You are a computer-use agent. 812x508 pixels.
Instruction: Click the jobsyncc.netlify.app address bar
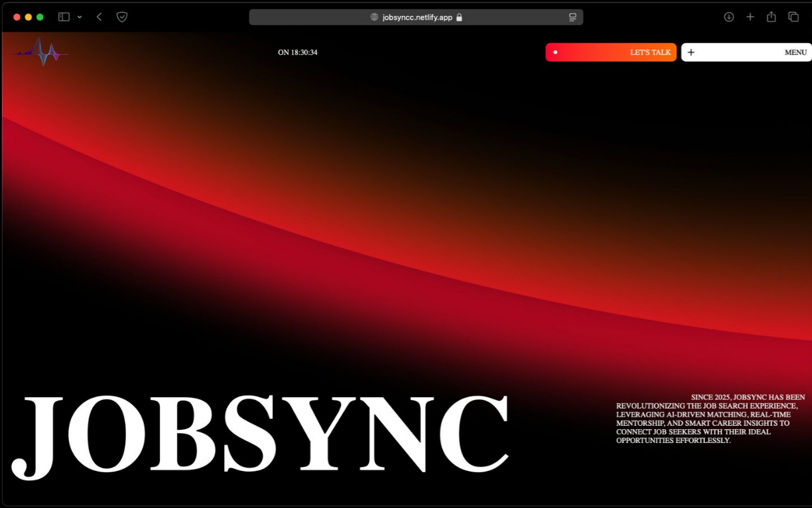pos(416,17)
